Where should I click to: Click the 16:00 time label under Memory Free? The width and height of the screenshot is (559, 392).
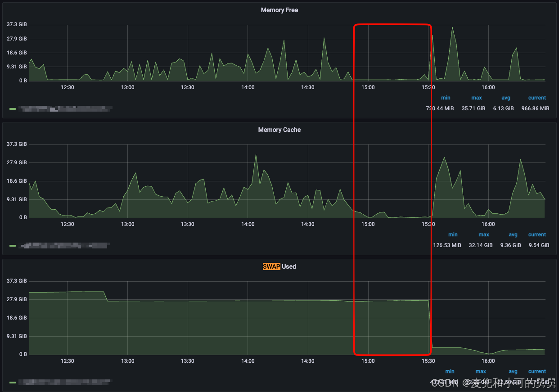[488, 87]
